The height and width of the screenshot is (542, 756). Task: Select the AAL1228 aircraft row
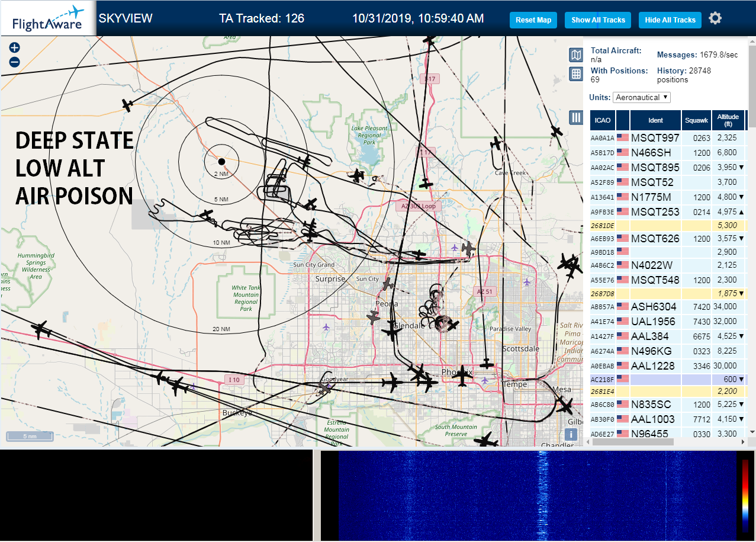point(668,365)
